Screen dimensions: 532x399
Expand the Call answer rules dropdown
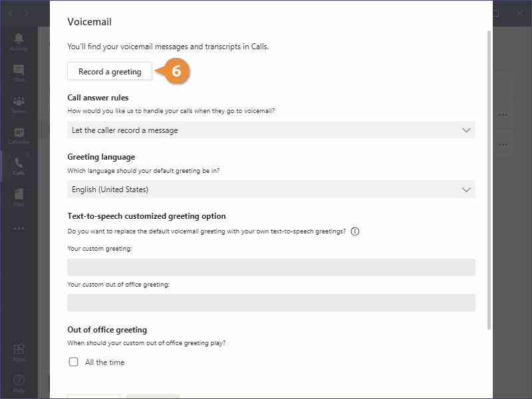(x=271, y=130)
